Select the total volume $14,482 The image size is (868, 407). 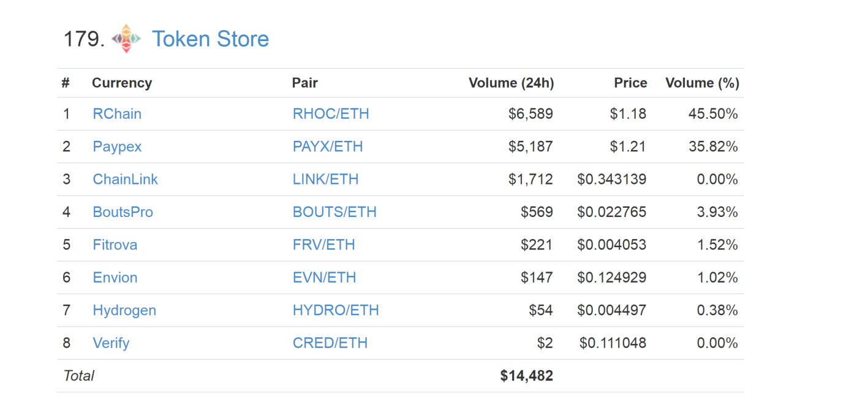click(x=527, y=376)
